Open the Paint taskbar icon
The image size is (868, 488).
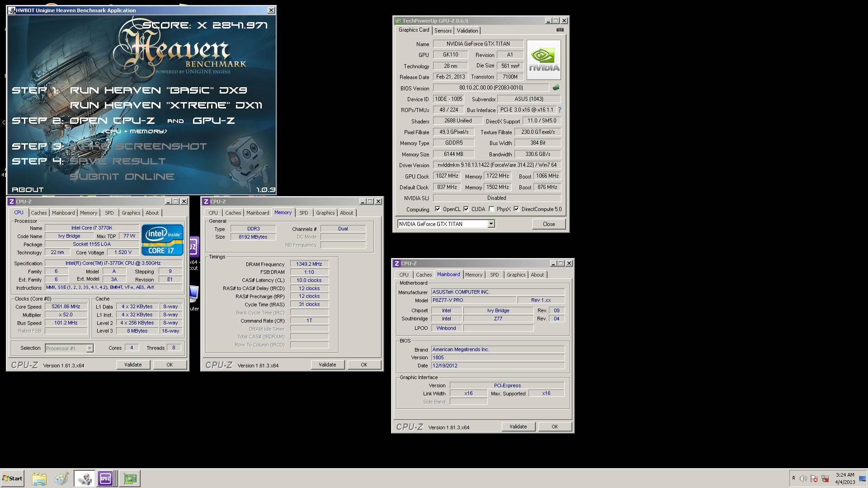pos(61,479)
